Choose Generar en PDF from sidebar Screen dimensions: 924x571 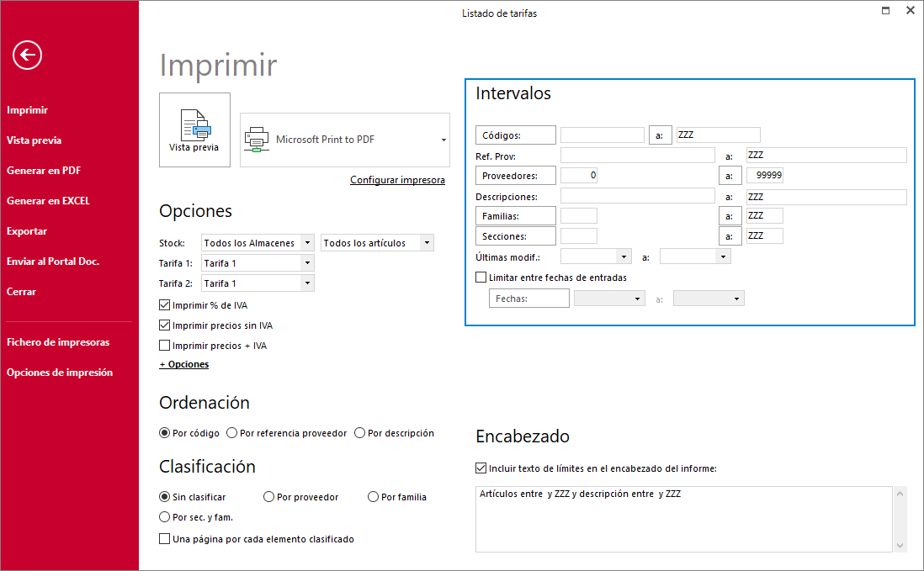tap(44, 171)
